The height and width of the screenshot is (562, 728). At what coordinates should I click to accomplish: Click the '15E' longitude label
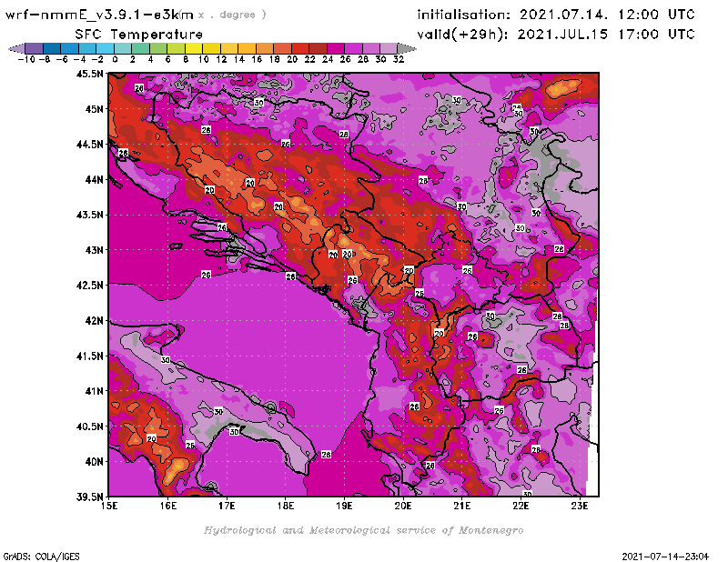pyautogui.click(x=109, y=506)
